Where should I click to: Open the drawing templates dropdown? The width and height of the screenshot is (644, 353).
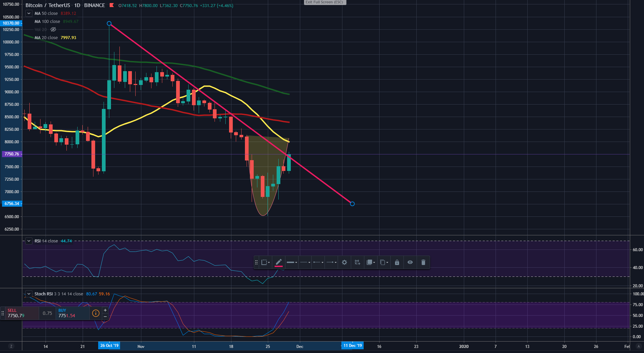[265, 262]
